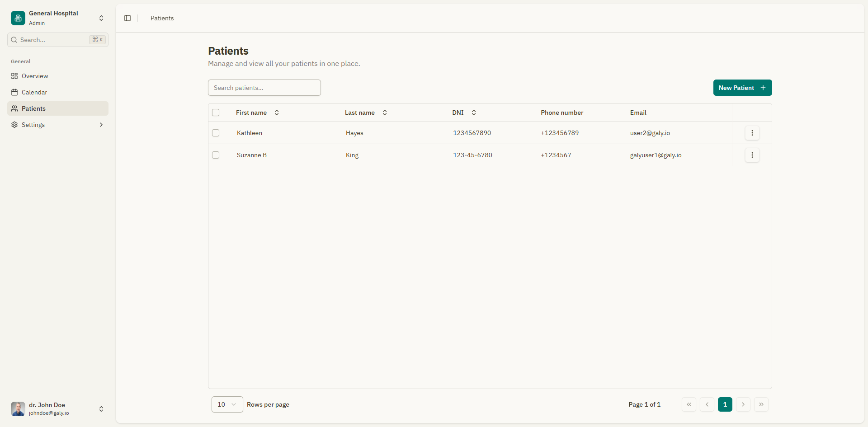The width and height of the screenshot is (868, 427).
Task: Expand the Settings menu chevron
Action: [x=101, y=125]
